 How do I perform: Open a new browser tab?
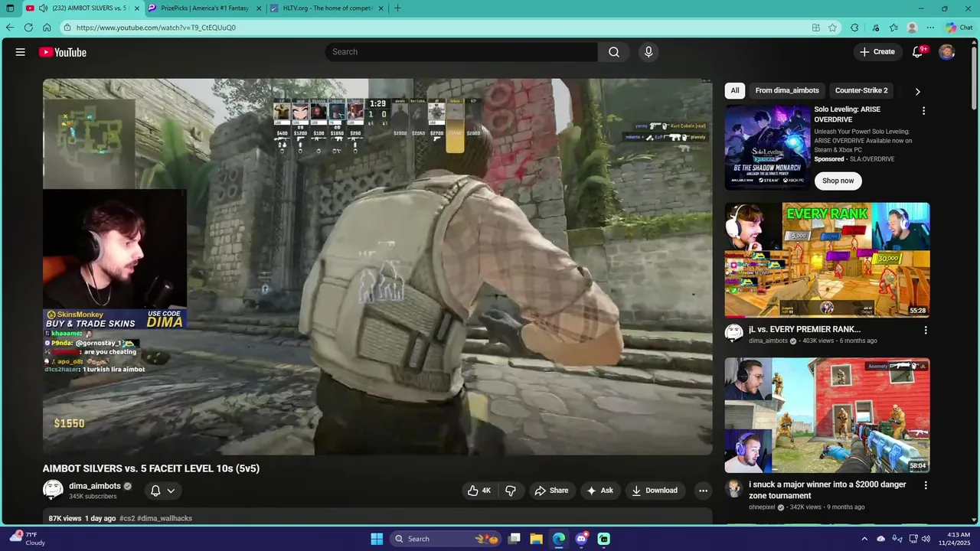point(397,8)
